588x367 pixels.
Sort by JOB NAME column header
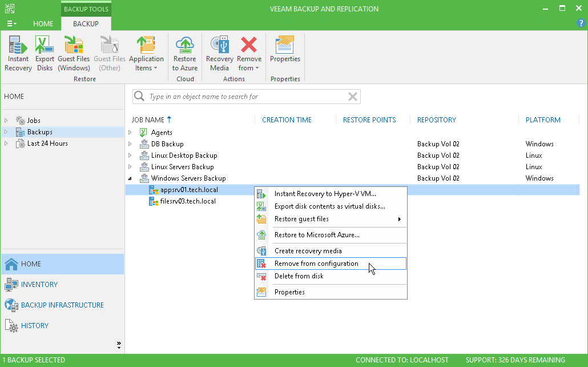click(x=148, y=120)
